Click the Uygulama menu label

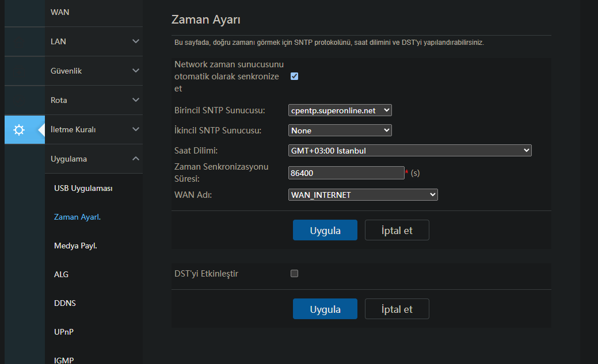point(68,159)
